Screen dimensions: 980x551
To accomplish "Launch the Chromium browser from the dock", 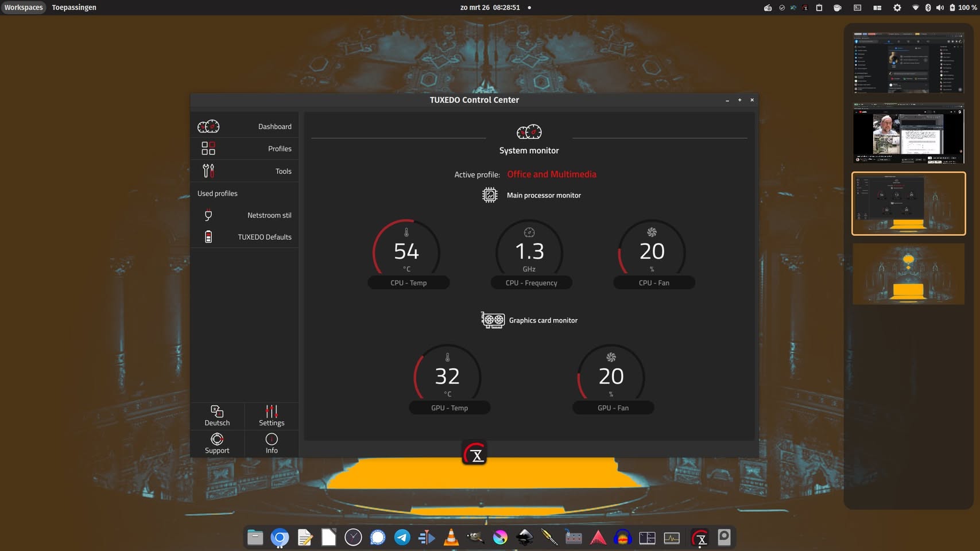I will pyautogui.click(x=280, y=537).
